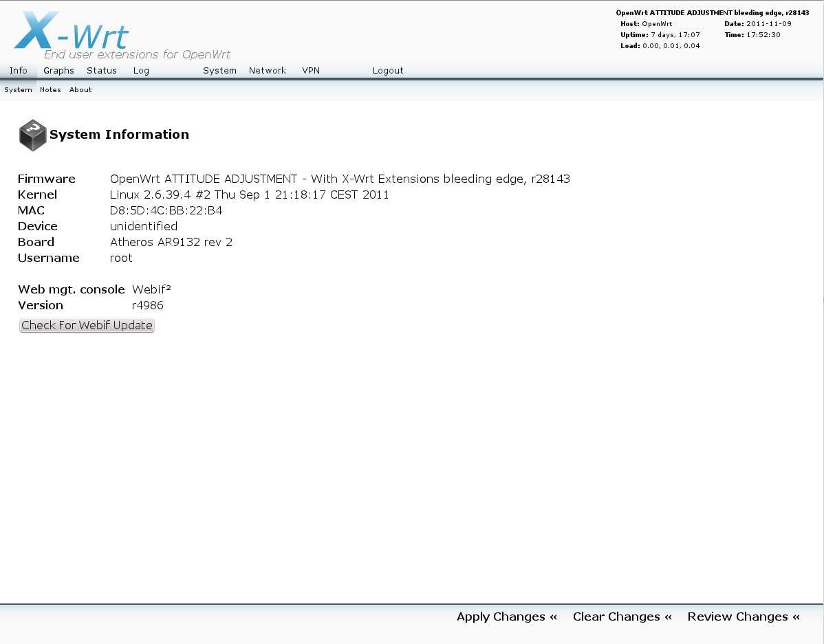Click the System Information cube icon

[x=32, y=135]
